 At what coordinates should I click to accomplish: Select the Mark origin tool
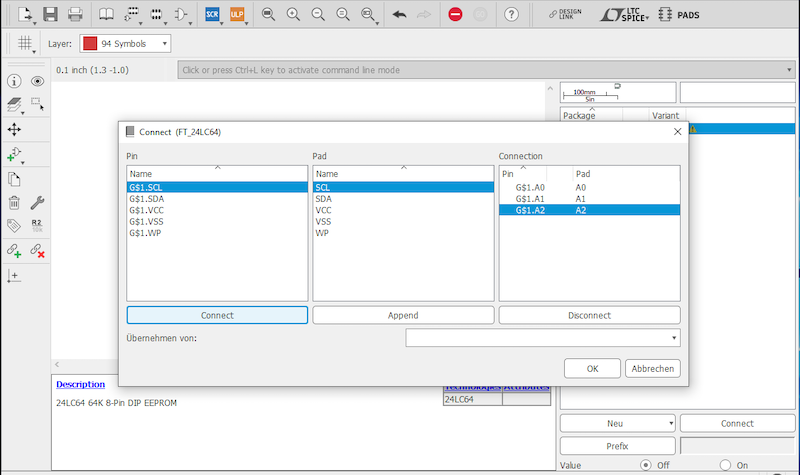(x=14, y=276)
